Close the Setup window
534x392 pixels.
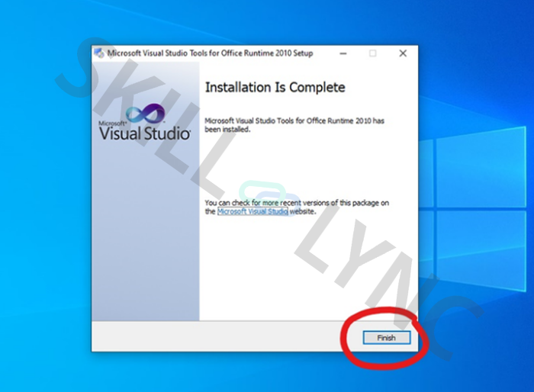coord(403,53)
